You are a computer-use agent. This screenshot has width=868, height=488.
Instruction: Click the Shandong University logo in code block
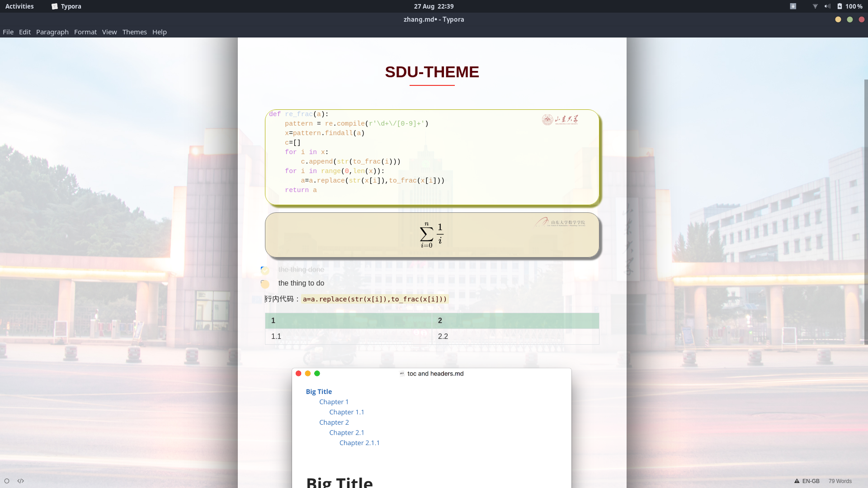click(x=560, y=119)
